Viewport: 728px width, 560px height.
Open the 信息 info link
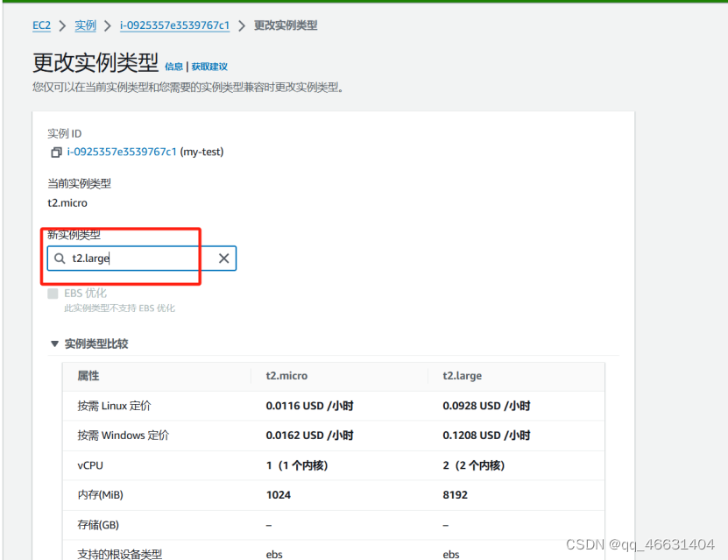click(174, 67)
